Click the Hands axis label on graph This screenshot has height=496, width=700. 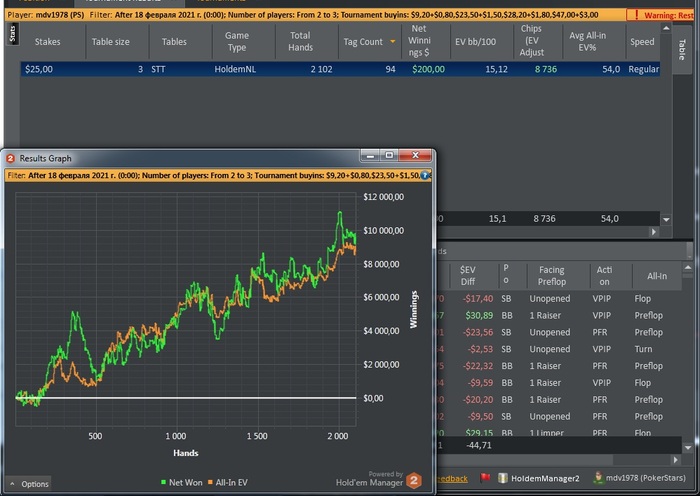pyautogui.click(x=186, y=453)
